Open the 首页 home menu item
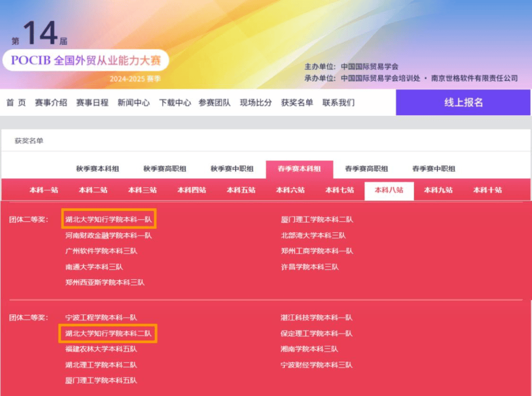This screenshot has height=396, width=532. 16,103
